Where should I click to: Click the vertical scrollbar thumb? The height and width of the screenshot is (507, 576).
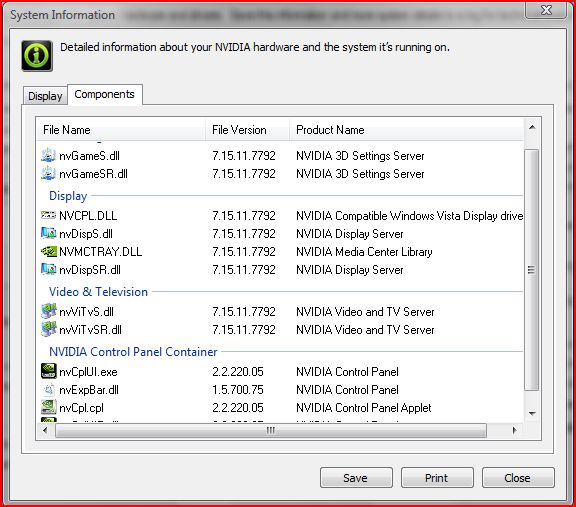(x=531, y=270)
